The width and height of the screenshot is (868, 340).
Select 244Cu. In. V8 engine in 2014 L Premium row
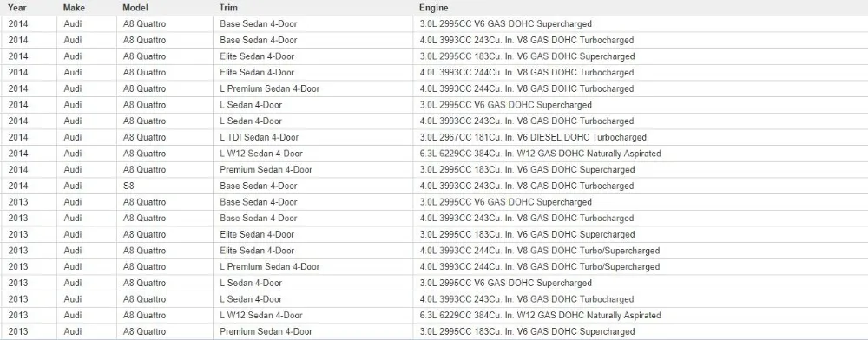tap(527, 88)
